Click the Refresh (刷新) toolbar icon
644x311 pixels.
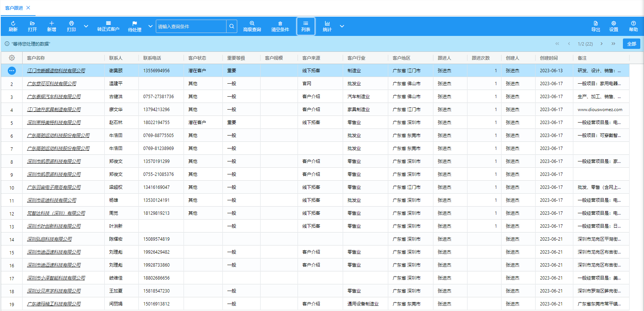(x=13, y=26)
